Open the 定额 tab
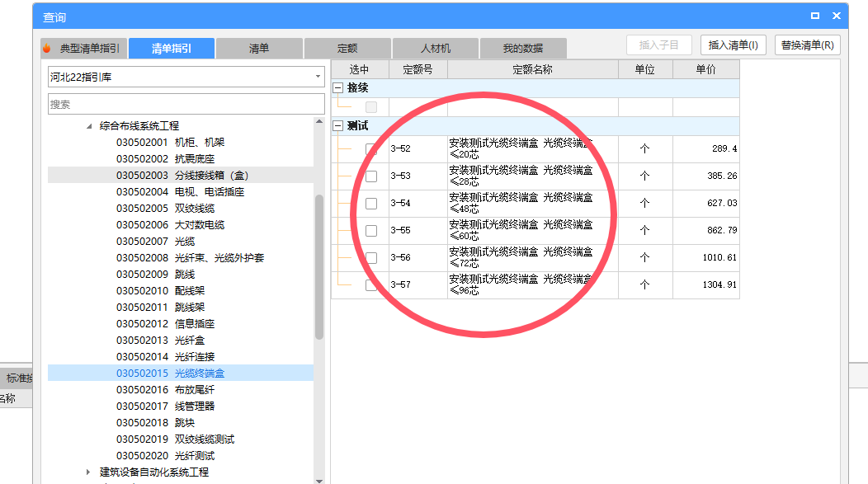Image resolution: width=868 pixels, height=484 pixels. (x=347, y=48)
